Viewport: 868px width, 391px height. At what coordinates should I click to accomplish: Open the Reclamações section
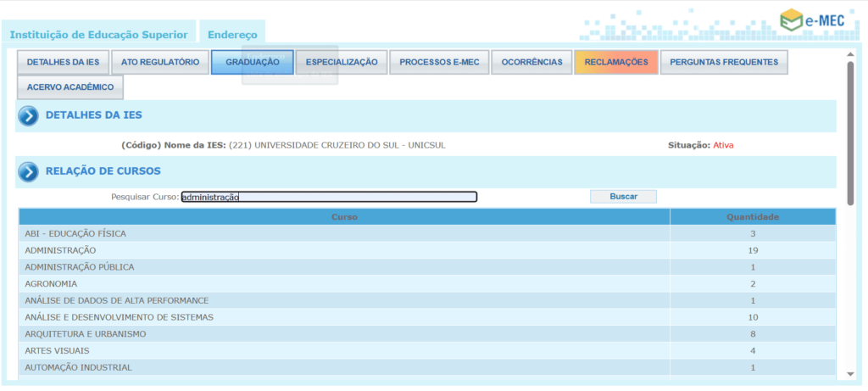616,63
